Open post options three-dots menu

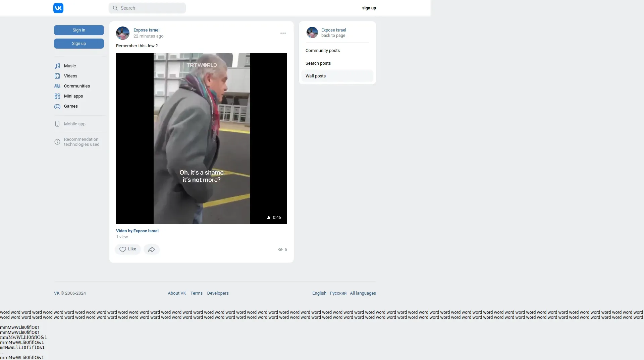[x=283, y=33]
